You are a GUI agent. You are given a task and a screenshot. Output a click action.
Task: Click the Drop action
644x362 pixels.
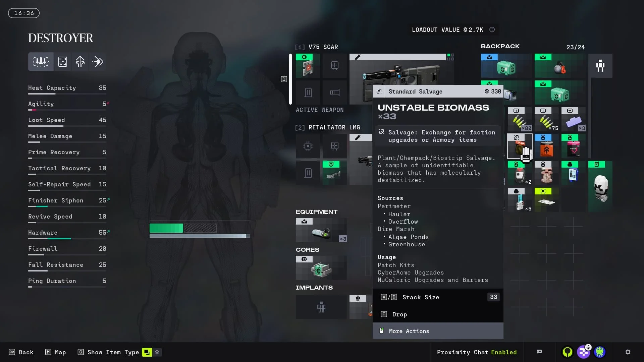(399, 314)
